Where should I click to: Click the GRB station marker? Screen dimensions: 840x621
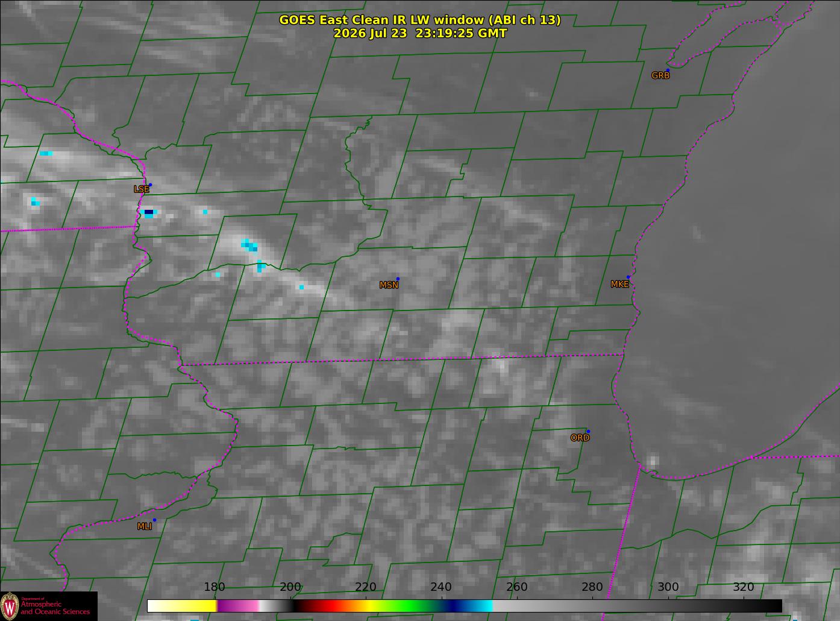668,71
